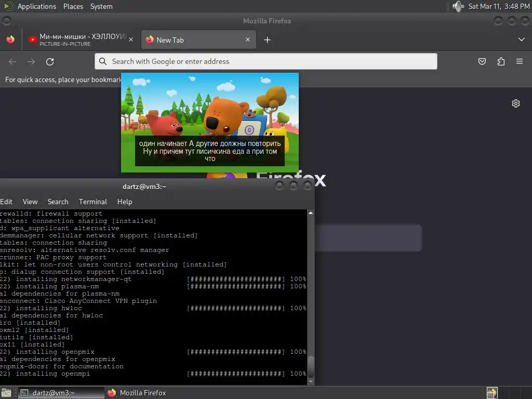Open the System menu
This screenshot has width=532, height=399.
point(101,6)
